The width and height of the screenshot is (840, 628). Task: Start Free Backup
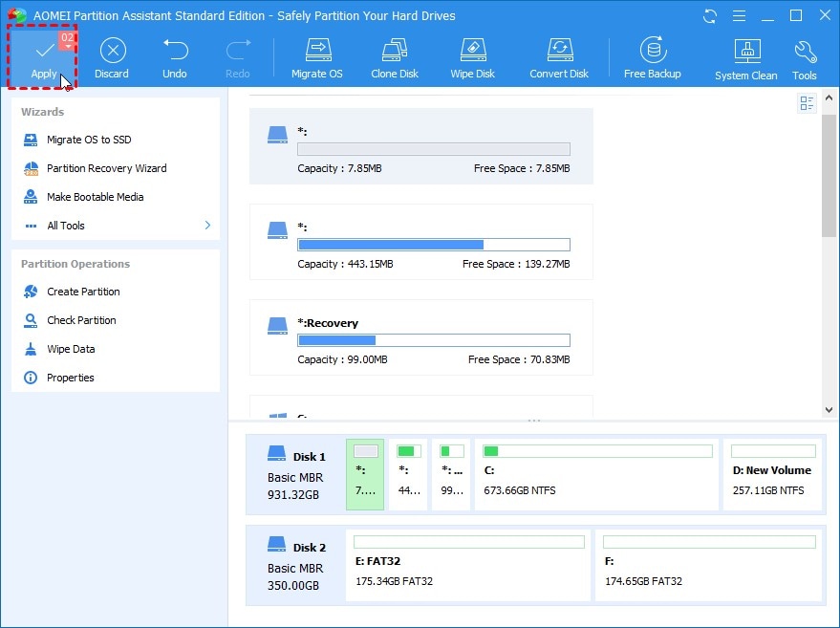(653, 58)
